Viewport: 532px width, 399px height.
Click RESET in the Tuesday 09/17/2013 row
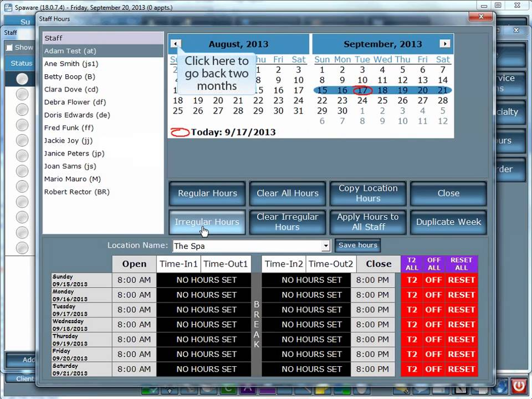pos(461,310)
